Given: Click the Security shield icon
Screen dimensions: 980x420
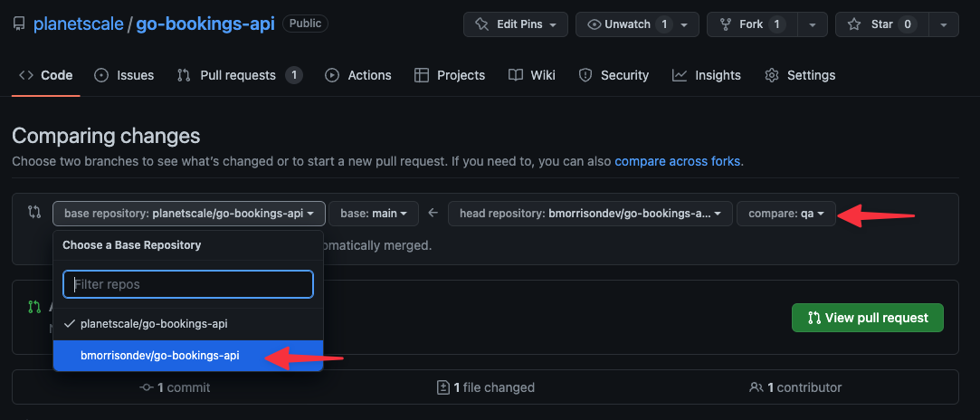Looking at the screenshot, I should (x=585, y=76).
